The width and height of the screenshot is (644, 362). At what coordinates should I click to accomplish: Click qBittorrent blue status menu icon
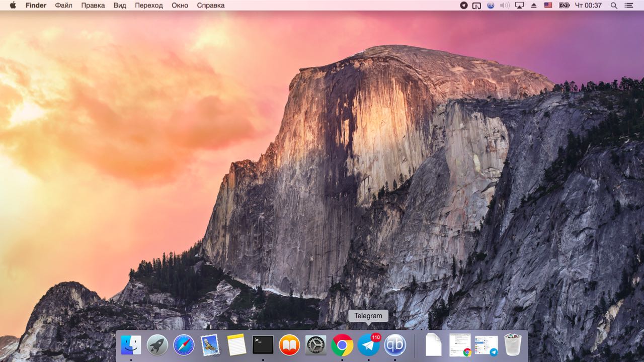tap(491, 5)
